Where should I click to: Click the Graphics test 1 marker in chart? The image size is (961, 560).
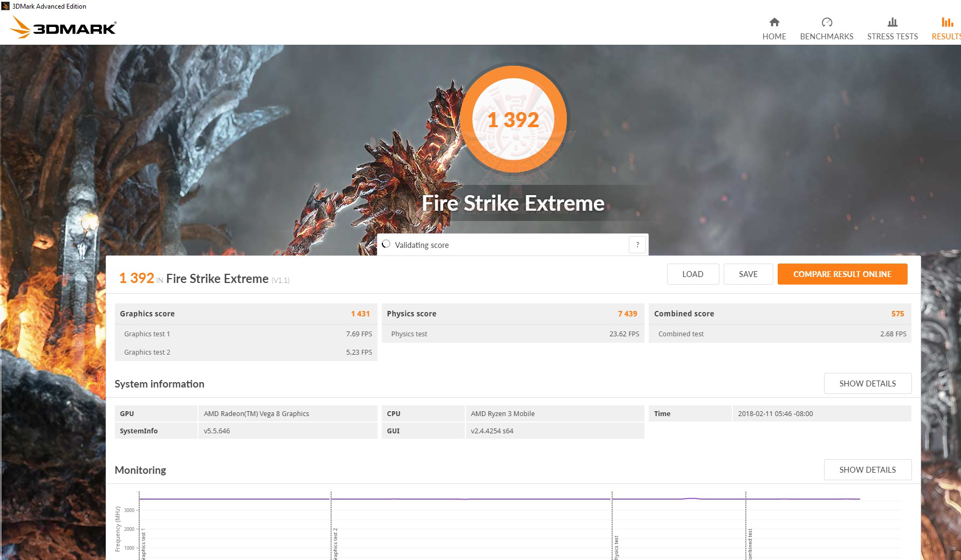pos(143,544)
